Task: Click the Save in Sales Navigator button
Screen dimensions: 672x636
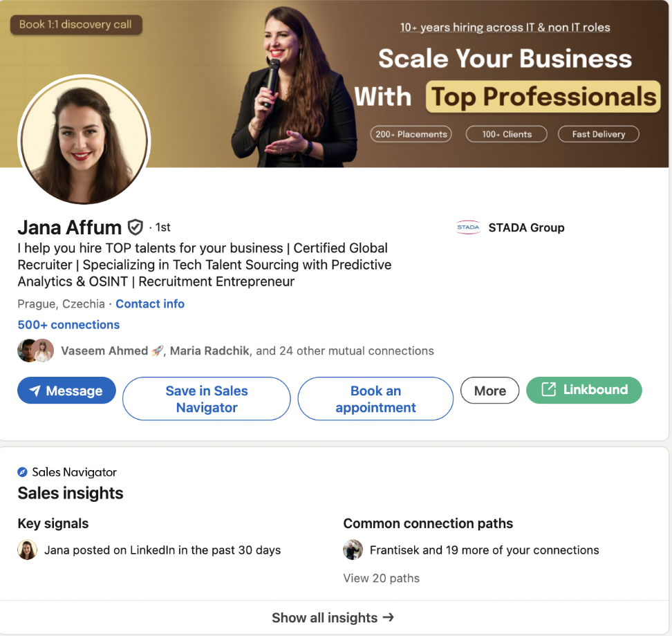Action: pyautogui.click(x=206, y=399)
